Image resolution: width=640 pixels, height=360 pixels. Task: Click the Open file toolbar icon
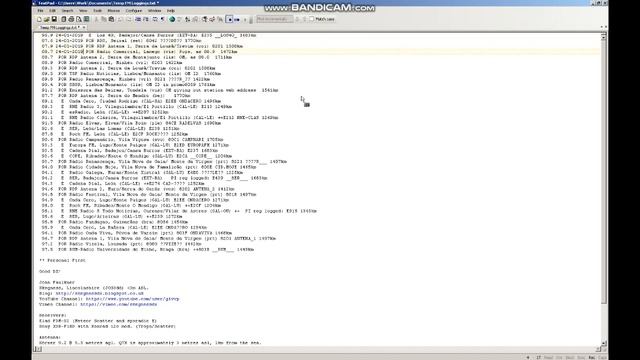tap(47, 19)
